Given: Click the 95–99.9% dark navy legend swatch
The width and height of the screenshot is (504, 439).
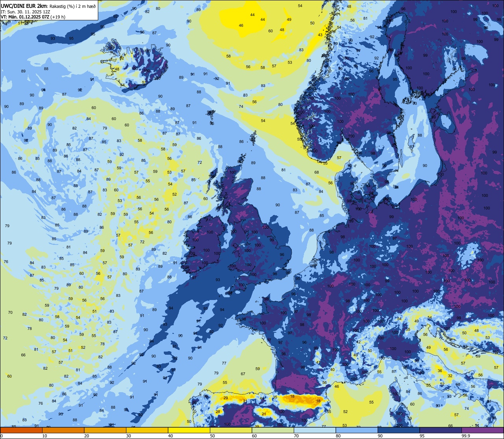Looking at the screenshot, I should coord(441,430).
